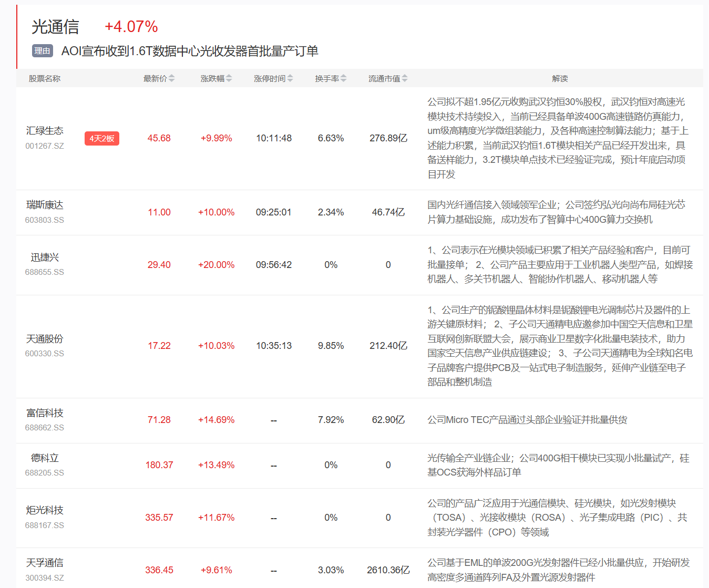Click the 解读 column header

560,78
